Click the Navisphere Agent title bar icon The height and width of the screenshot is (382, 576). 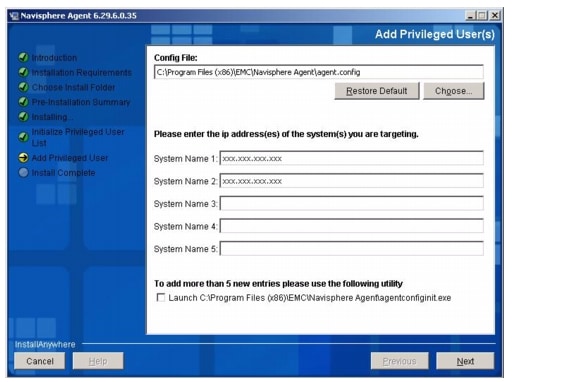14,15
